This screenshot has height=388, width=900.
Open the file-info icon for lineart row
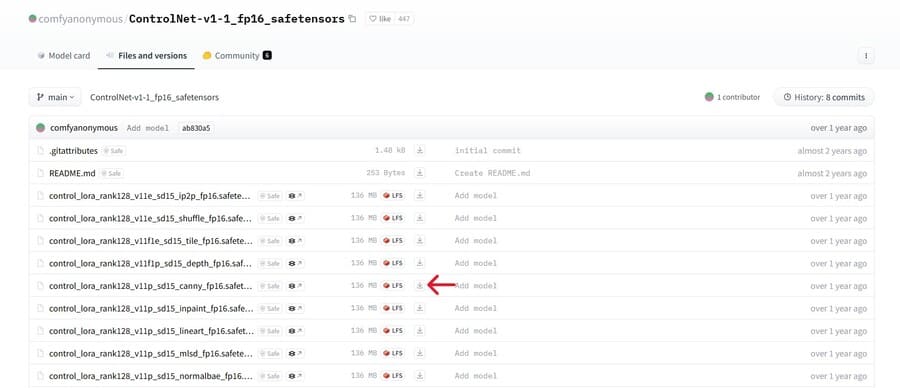point(295,331)
